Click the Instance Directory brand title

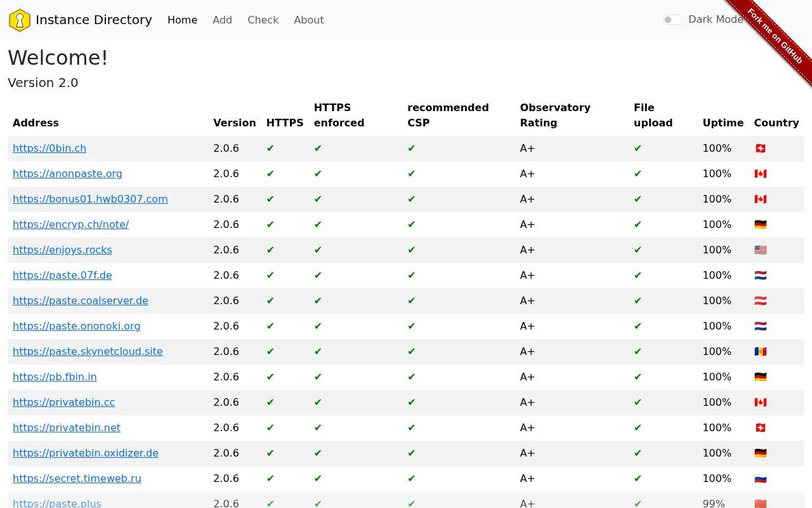pos(94,20)
